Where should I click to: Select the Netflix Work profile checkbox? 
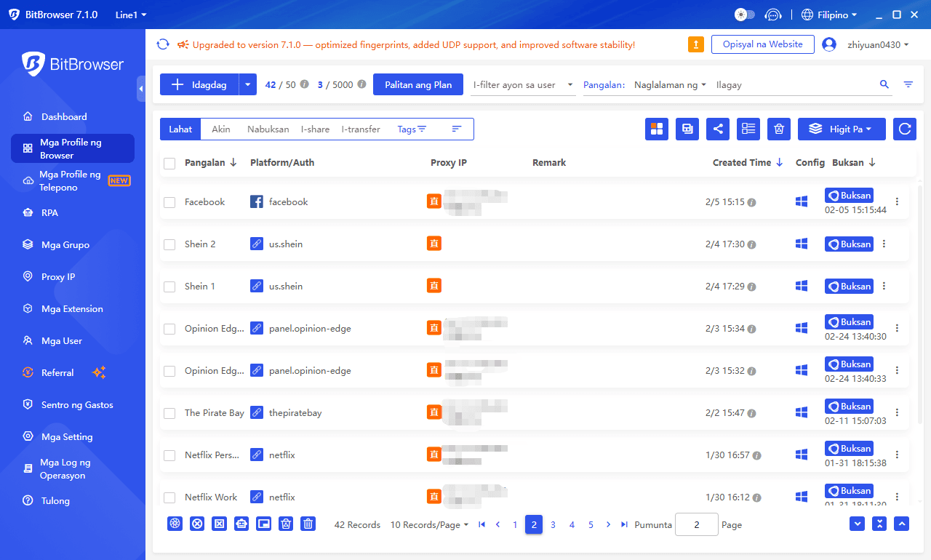coord(169,497)
